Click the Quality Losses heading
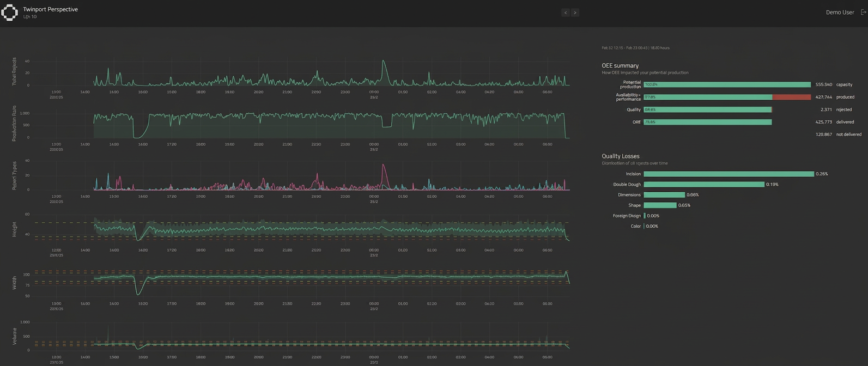This screenshot has height=366, width=868. pyautogui.click(x=620, y=156)
